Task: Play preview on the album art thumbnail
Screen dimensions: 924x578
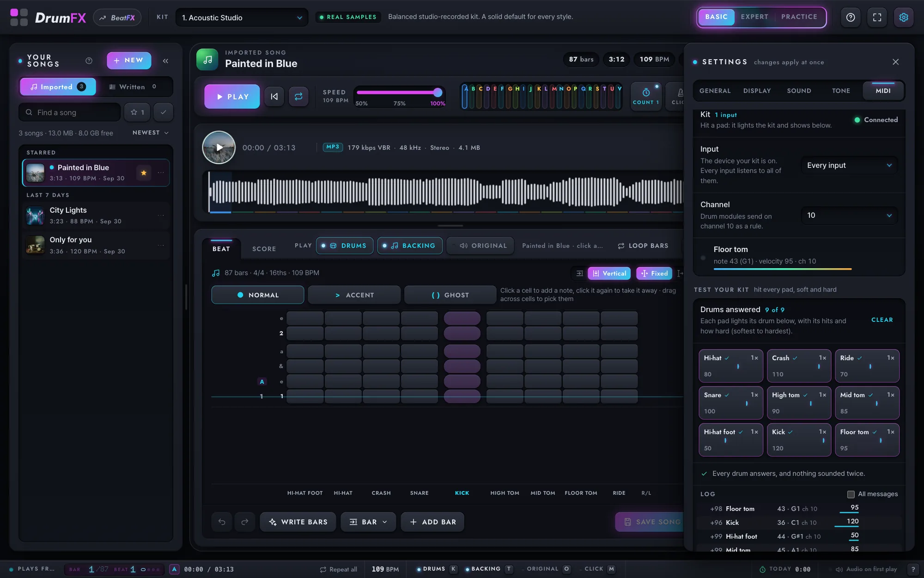Action: click(219, 148)
